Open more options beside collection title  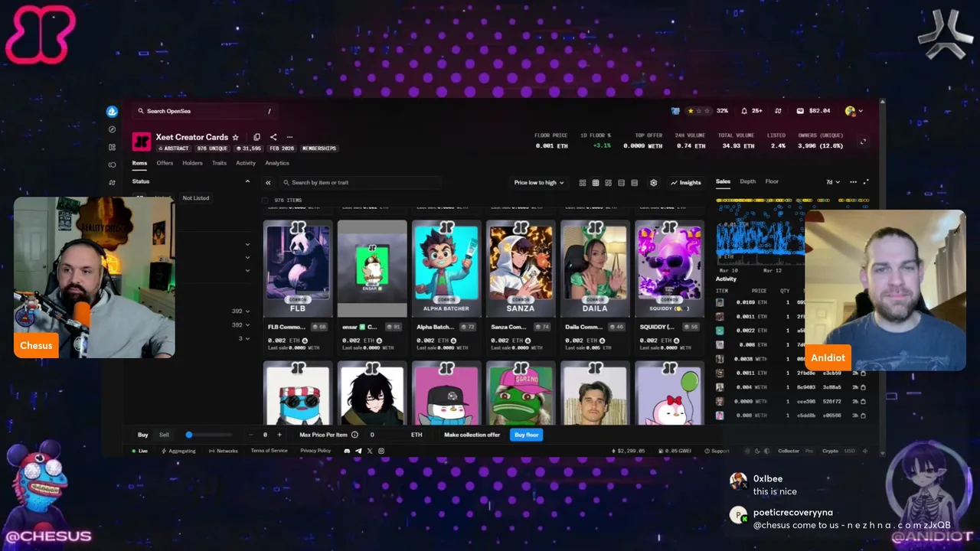289,137
